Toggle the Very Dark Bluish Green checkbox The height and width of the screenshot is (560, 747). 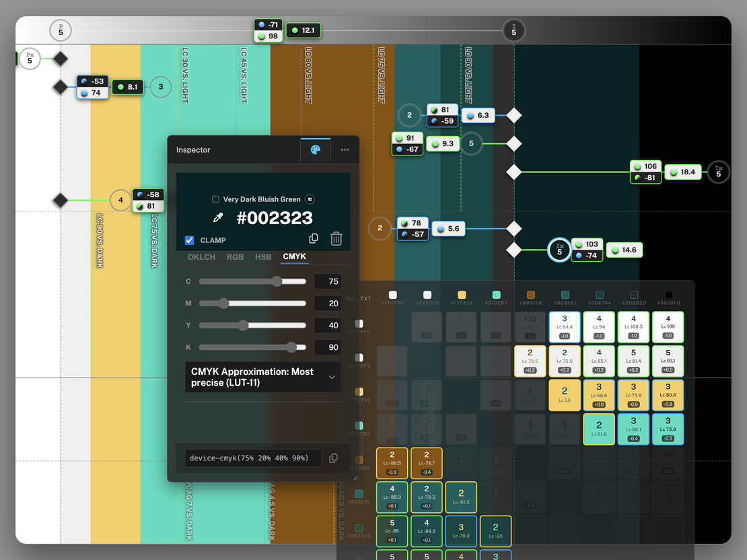click(x=215, y=199)
